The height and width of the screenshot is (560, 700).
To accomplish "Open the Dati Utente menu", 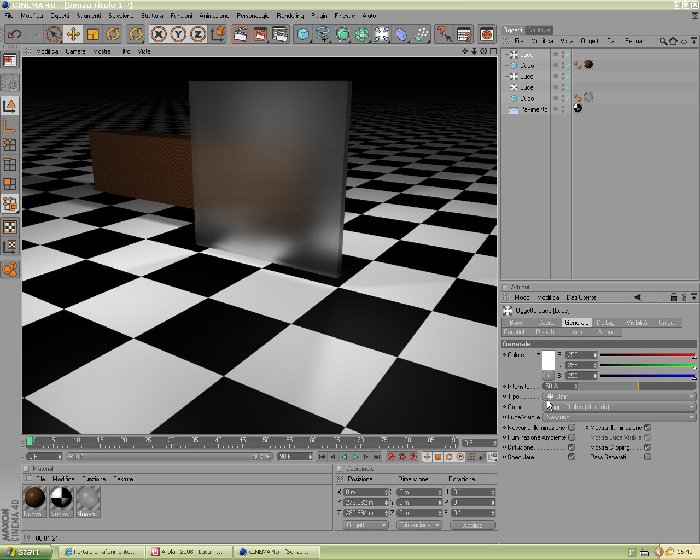I will (x=581, y=297).
